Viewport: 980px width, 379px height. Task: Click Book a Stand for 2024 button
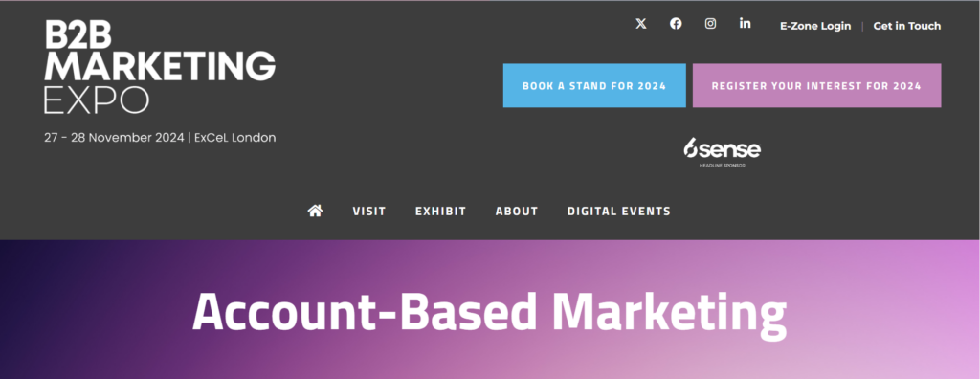coord(594,86)
